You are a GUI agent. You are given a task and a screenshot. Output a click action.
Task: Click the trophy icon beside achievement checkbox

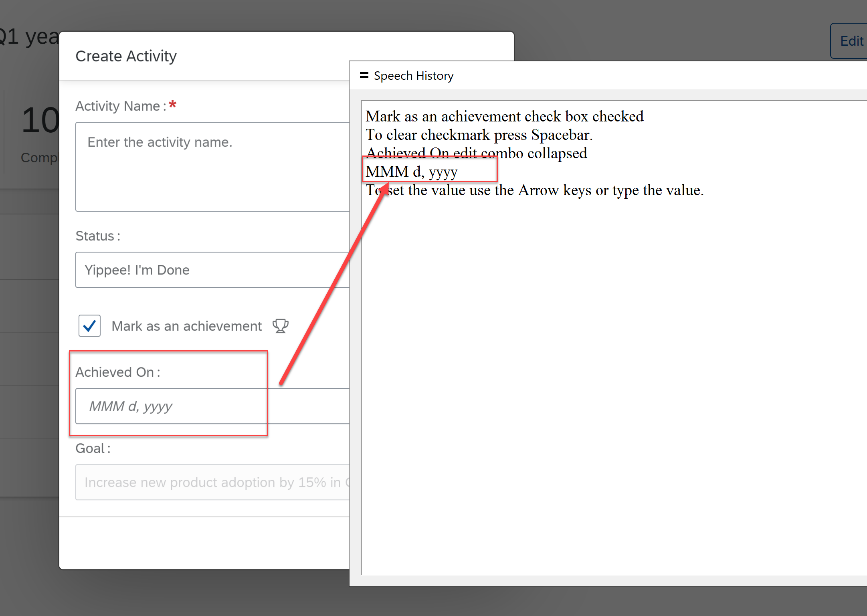tap(280, 325)
